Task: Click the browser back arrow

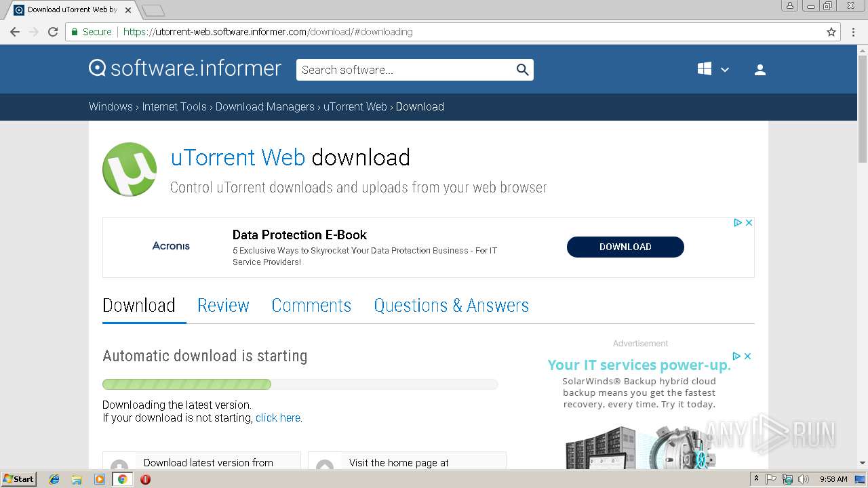Action: click(x=14, y=32)
